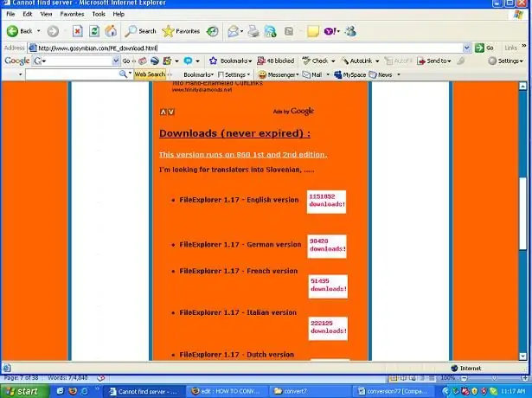Open the Yahoo Y! toolbar icon
Screen dimensions: 532x398
click(330, 31)
